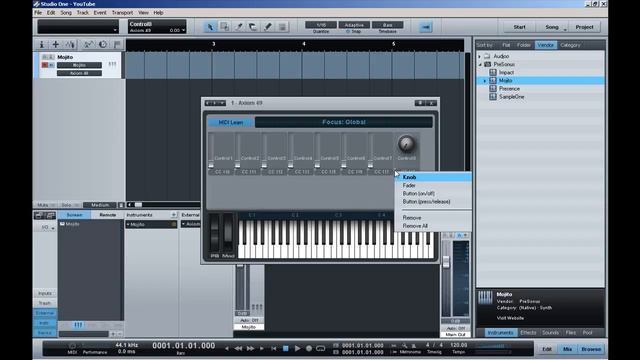
Task: Add instrument with plus in Instruments panel
Action: [x=173, y=215]
